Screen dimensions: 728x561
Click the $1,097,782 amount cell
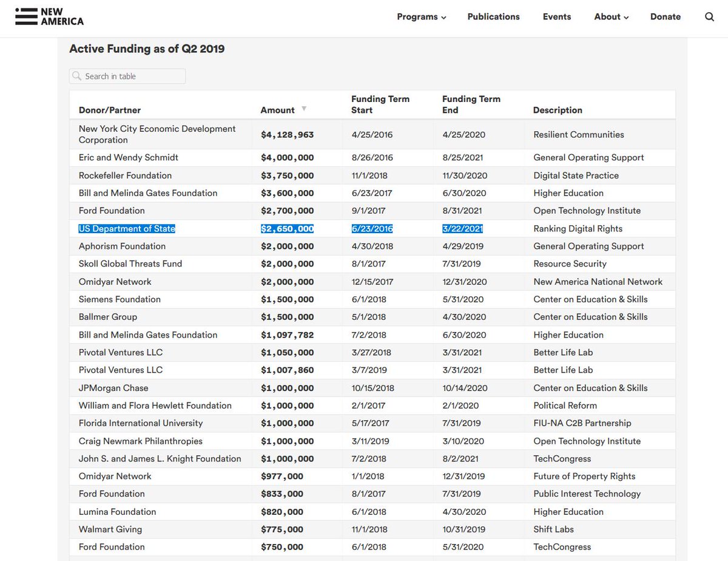pos(287,335)
